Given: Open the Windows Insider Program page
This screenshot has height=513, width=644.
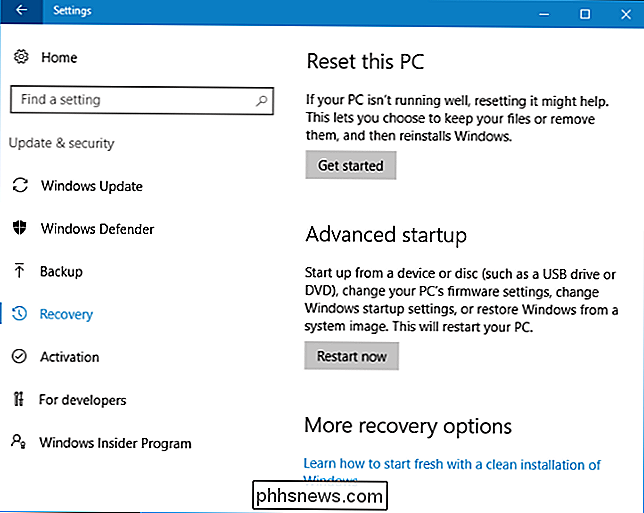Looking at the screenshot, I should click(x=115, y=443).
